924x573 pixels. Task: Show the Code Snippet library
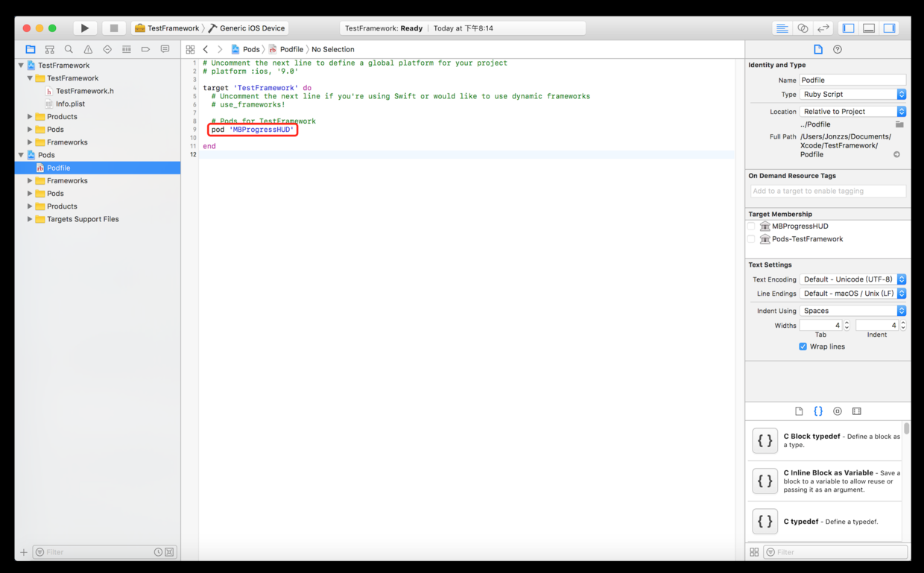818,411
